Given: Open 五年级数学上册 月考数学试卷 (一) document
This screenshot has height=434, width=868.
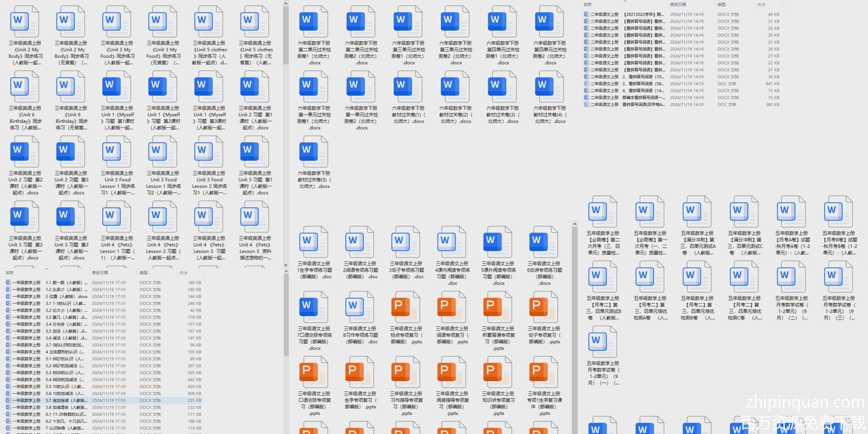Looking at the screenshot, I should pyautogui.click(x=603, y=342).
